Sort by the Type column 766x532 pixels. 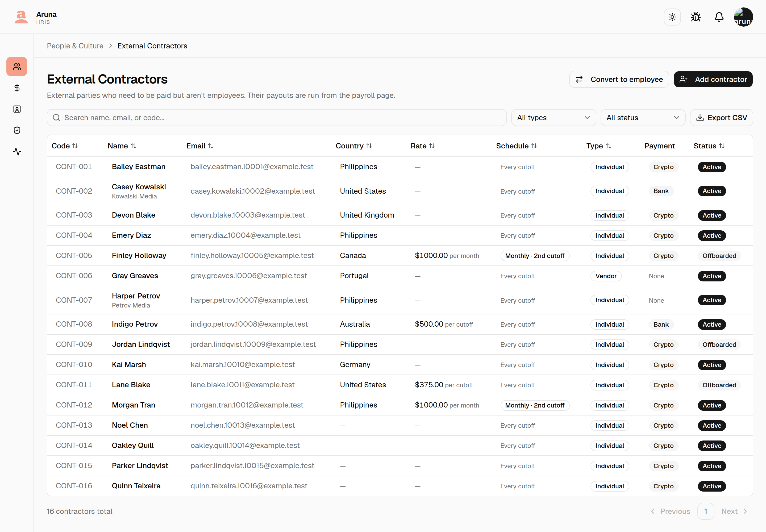point(599,146)
